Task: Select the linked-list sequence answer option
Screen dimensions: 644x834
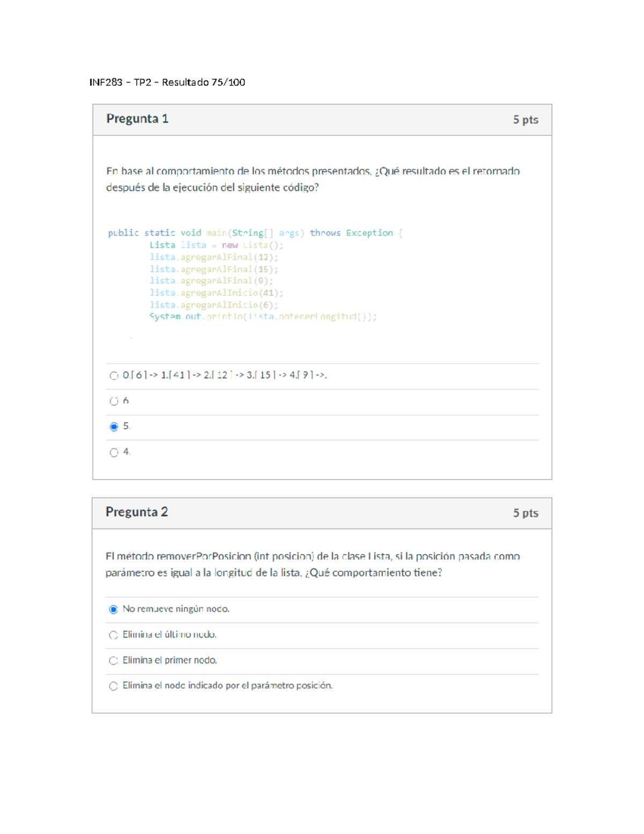Action: 113,374
